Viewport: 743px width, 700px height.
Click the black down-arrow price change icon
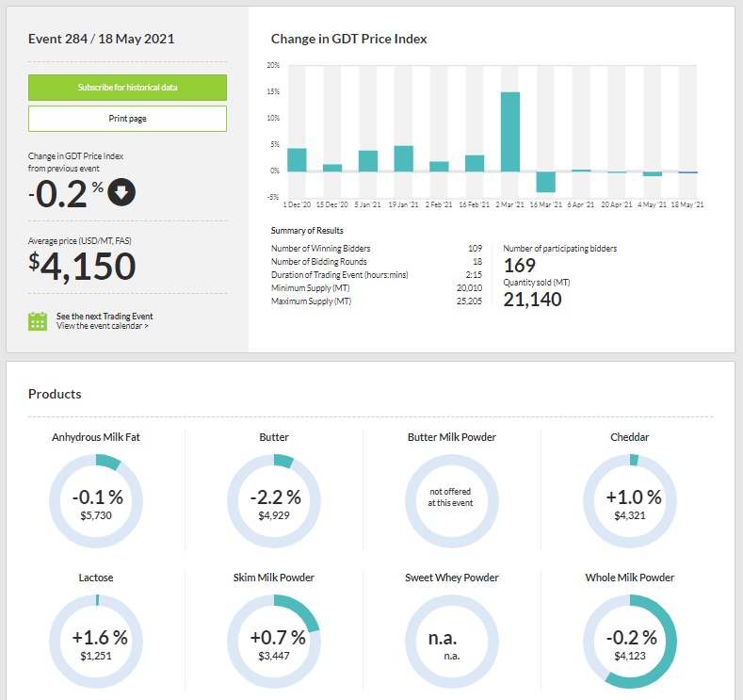122,192
